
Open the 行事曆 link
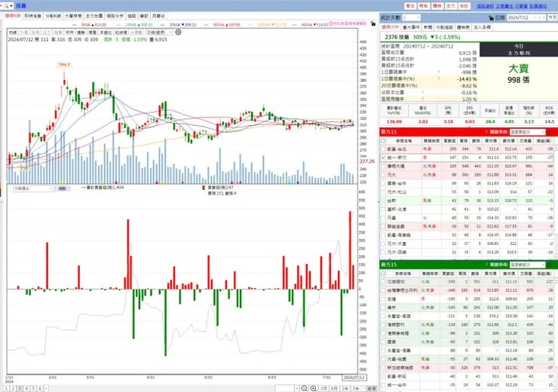tap(521, 6)
